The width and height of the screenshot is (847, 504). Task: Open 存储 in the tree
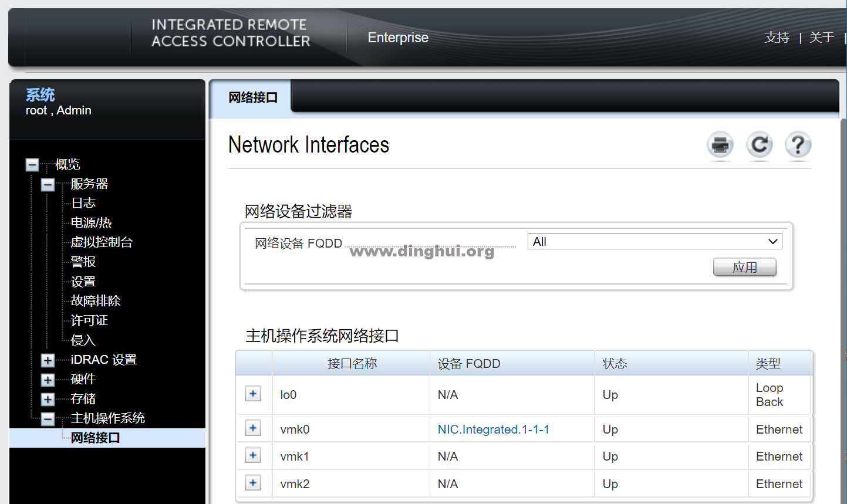coord(83,399)
